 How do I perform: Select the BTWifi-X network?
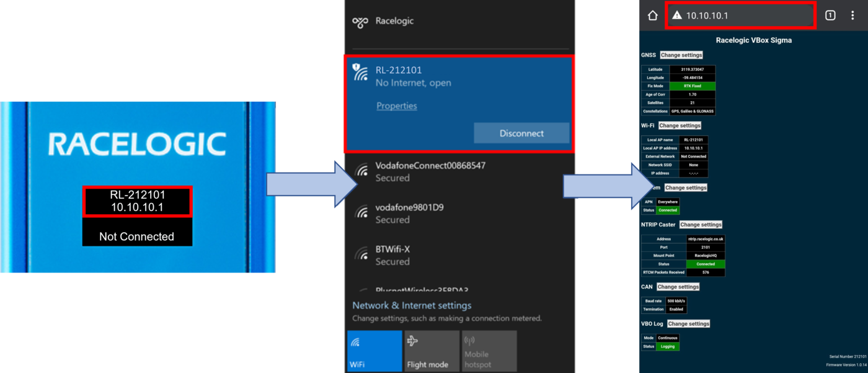pos(459,255)
